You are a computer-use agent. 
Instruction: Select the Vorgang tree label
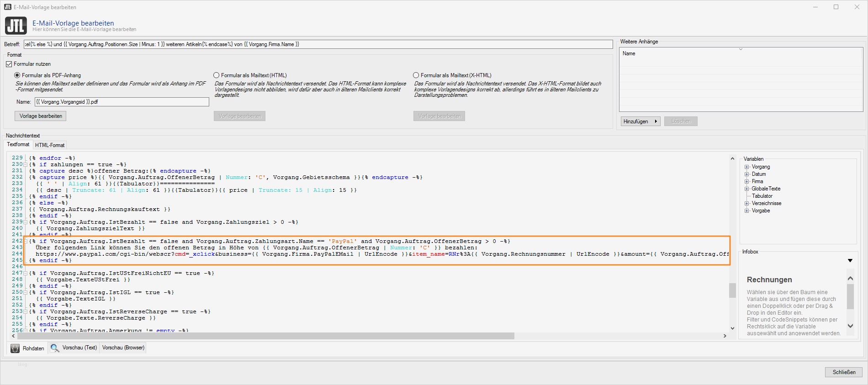761,167
